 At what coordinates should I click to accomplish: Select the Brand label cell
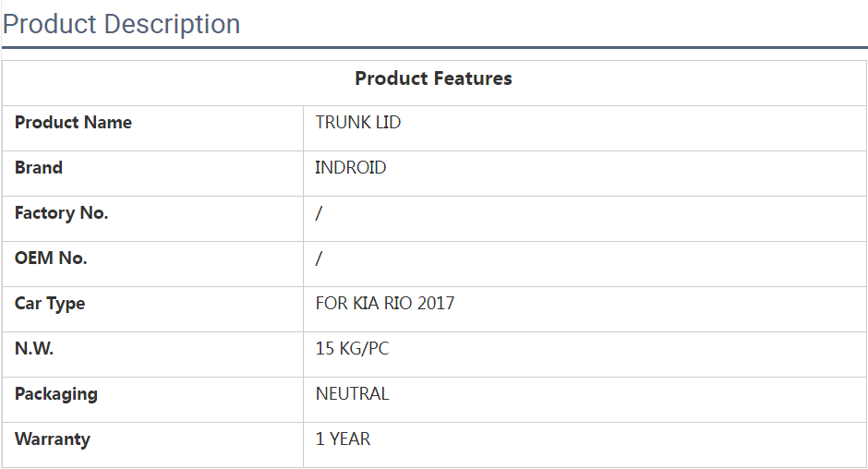[x=39, y=168]
